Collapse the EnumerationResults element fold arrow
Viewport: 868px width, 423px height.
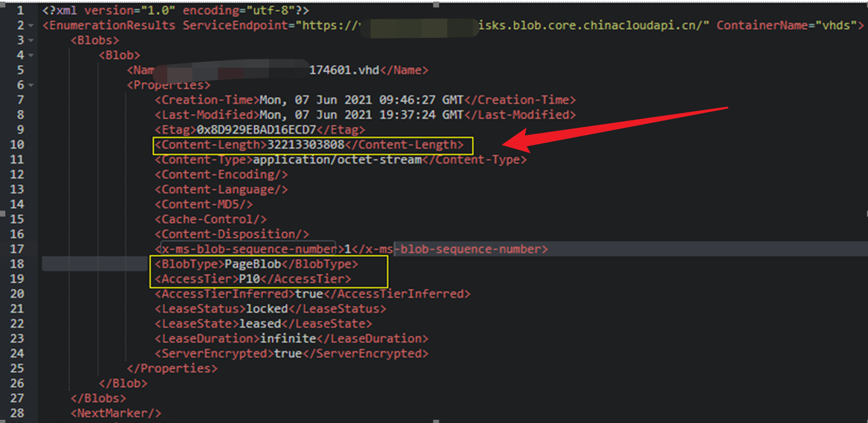[31, 26]
